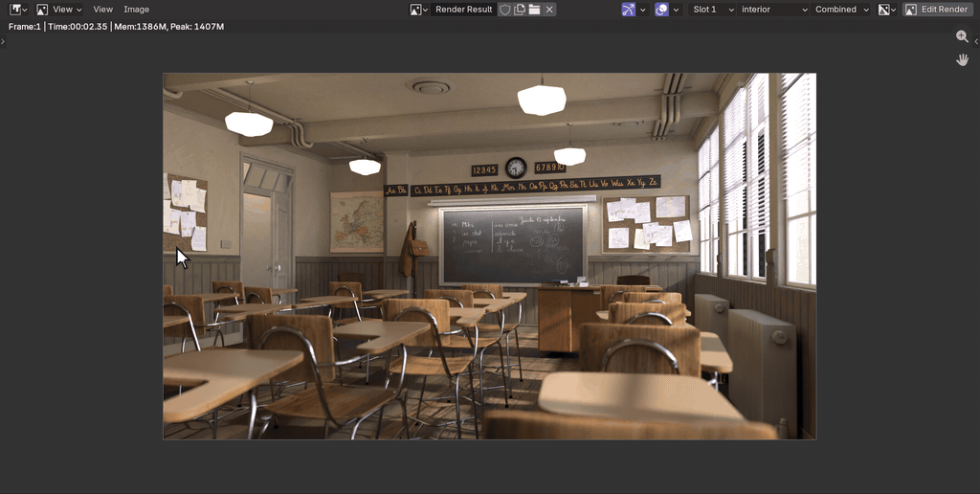This screenshot has height=494, width=980.
Task: Expand the overlays options dropdown arrow
Action: point(676,10)
